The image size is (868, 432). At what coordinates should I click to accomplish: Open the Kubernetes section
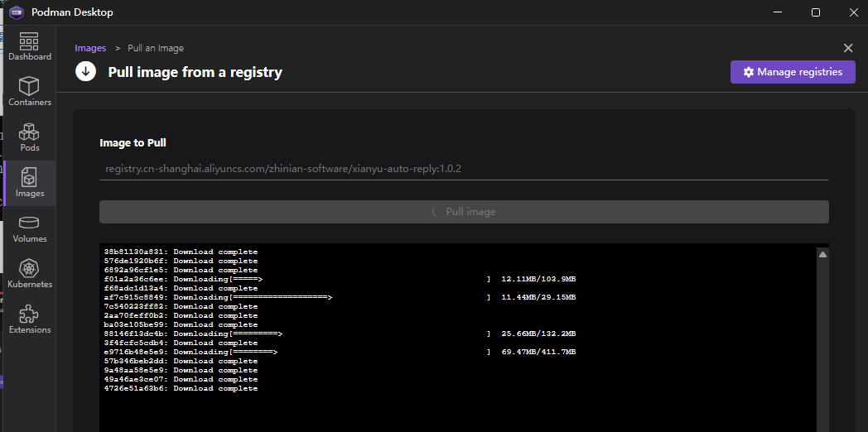30,274
